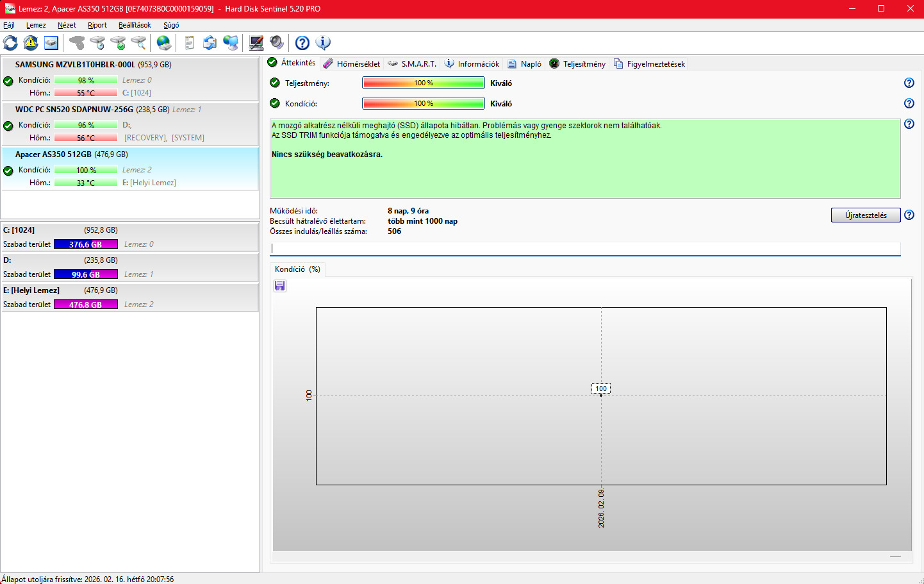Click the 100 data point on chart
Viewport: 924px width, 584px height.
pyautogui.click(x=601, y=396)
